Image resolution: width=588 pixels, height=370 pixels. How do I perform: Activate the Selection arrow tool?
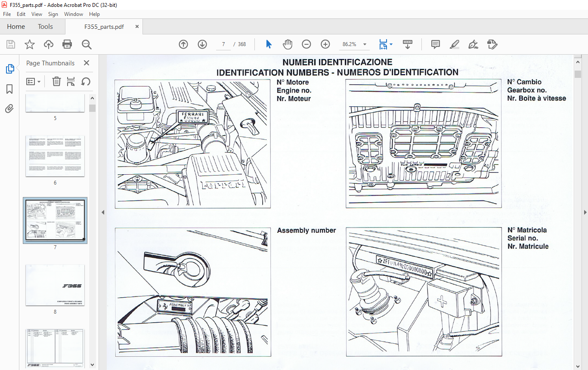269,44
